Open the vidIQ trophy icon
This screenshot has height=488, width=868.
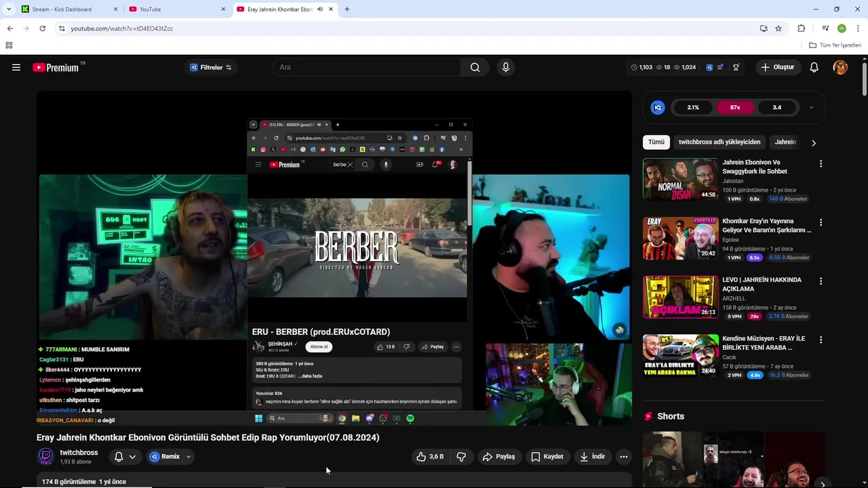736,67
